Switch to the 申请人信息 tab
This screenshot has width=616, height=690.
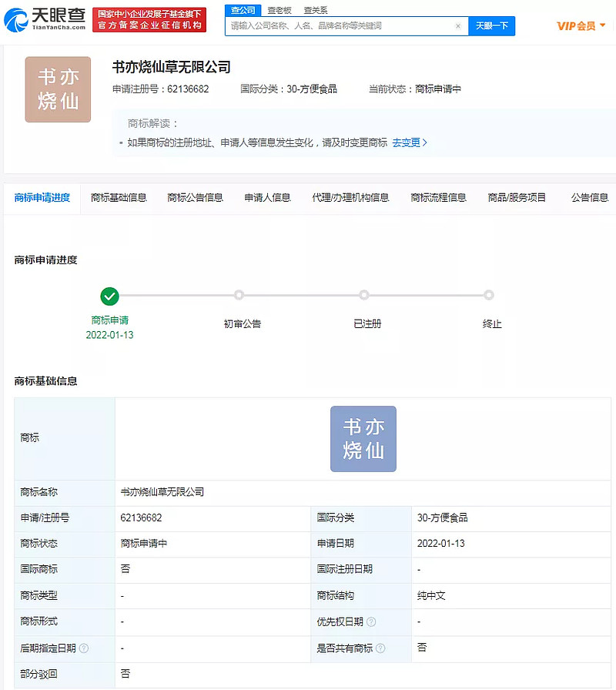[x=267, y=198]
